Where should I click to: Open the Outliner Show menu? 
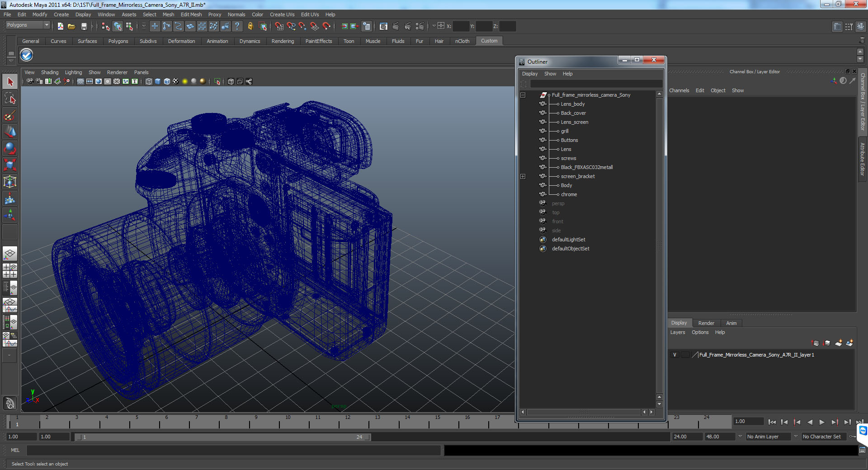click(550, 74)
